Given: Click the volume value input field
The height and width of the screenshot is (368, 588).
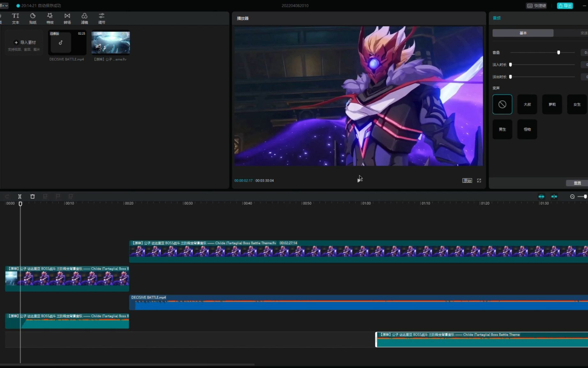Looking at the screenshot, I should pyautogui.click(x=584, y=52).
